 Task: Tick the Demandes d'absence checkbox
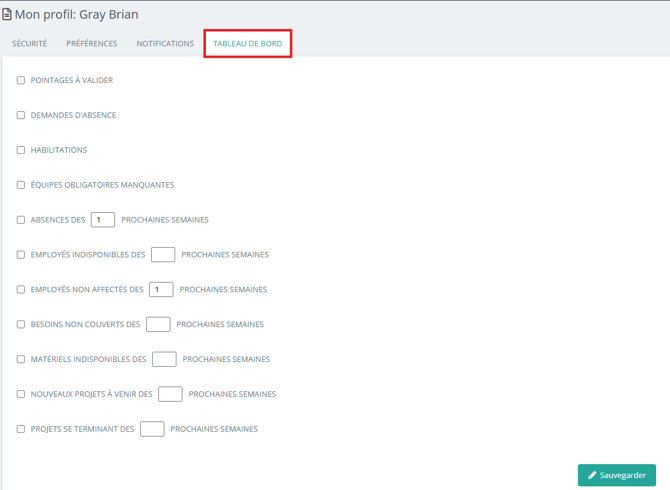point(21,115)
